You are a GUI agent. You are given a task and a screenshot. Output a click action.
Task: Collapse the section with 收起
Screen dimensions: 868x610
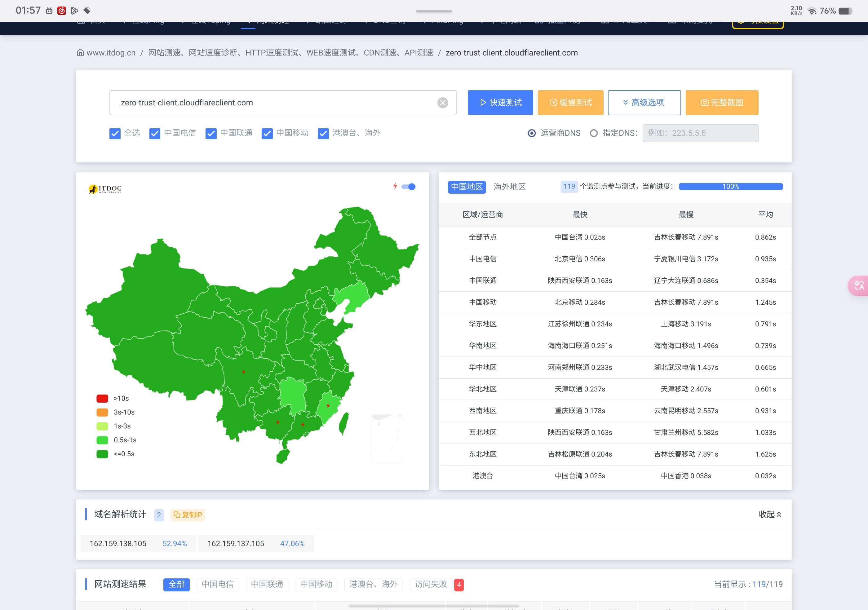pos(770,515)
